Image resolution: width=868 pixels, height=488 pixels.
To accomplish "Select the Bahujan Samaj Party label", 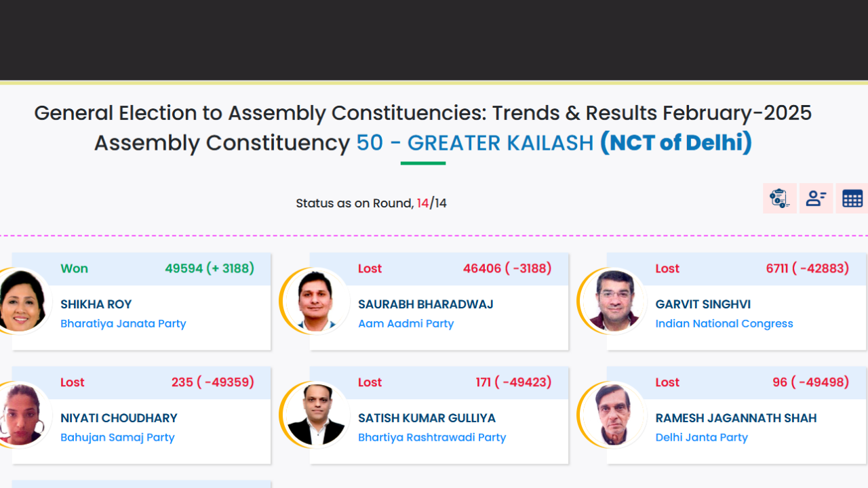I will coord(117,438).
